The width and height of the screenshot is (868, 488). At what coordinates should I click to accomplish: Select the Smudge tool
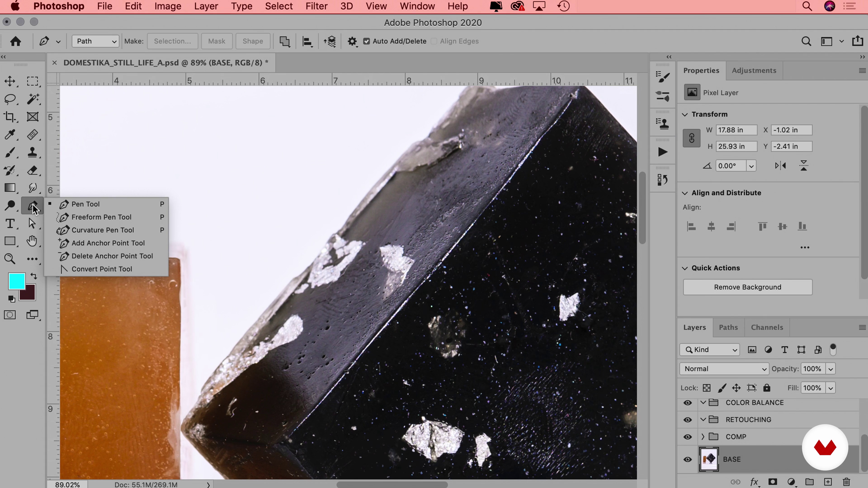click(32, 188)
